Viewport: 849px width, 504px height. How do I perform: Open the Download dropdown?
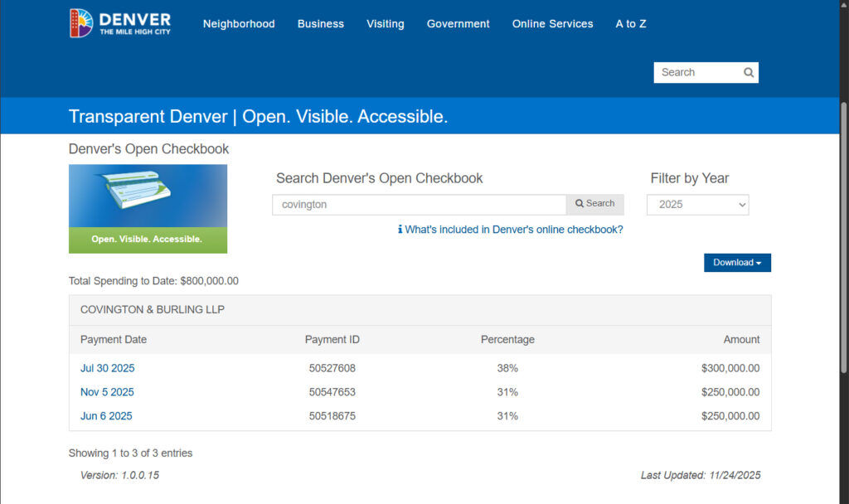[x=737, y=262]
